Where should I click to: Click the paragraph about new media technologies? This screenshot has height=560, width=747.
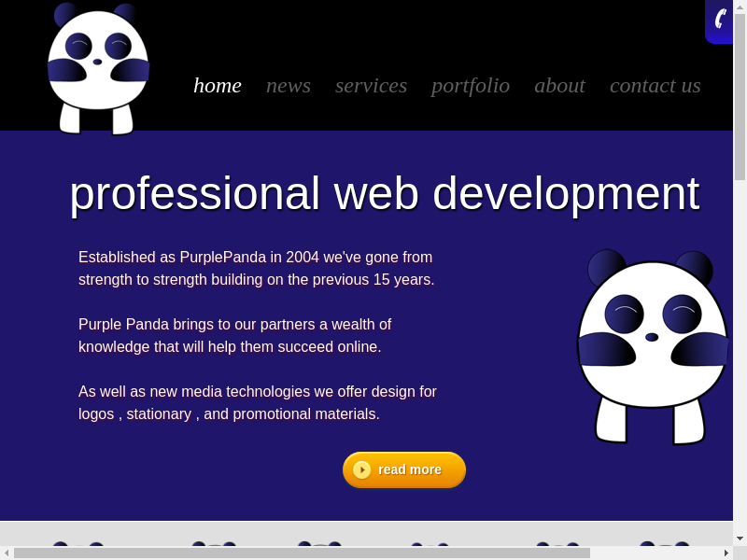tap(258, 402)
